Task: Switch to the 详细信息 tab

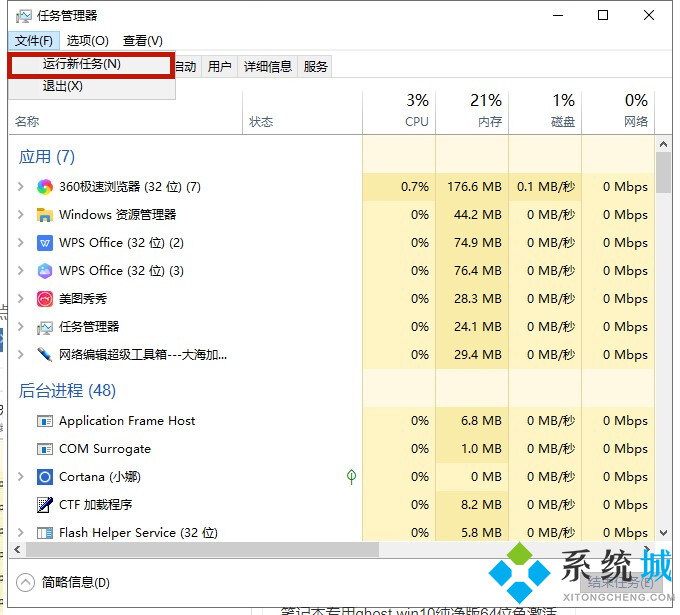Action: pos(268,67)
